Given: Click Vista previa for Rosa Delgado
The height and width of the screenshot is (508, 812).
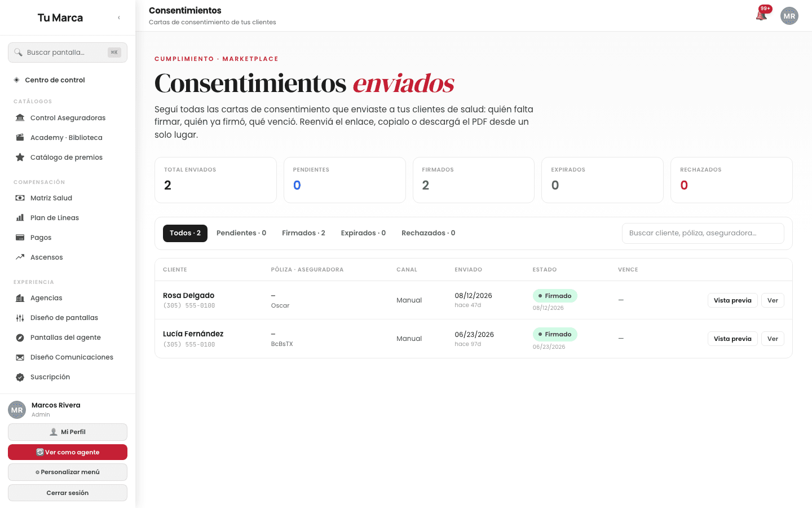Looking at the screenshot, I should click(x=732, y=300).
